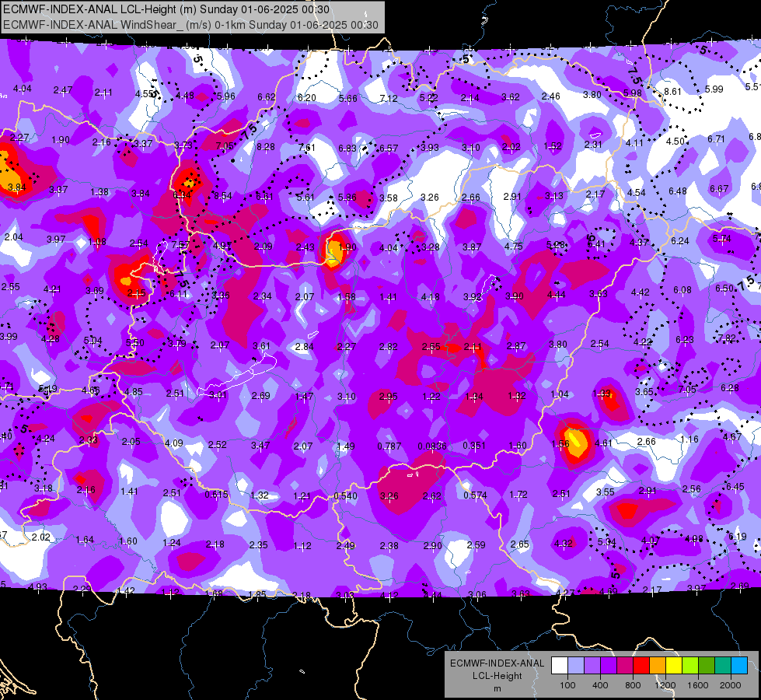Image resolution: width=761 pixels, height=700 pixels.
Task: Click the orange legend swatch
Action: 658,666
